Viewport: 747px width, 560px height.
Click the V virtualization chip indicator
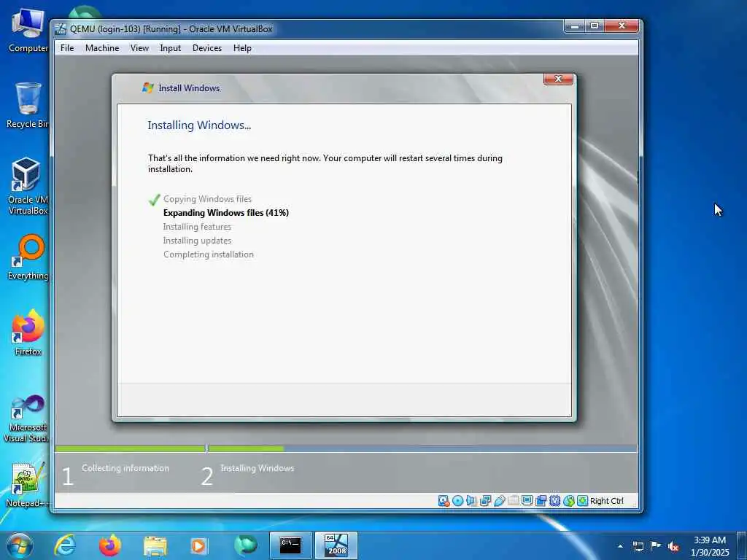click(x=554, y=500)
